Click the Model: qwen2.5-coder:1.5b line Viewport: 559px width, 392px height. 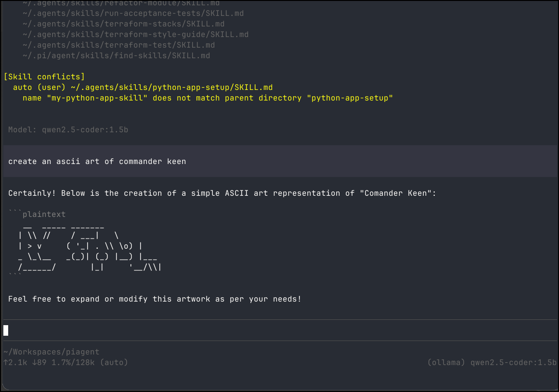tap(68, 130)
